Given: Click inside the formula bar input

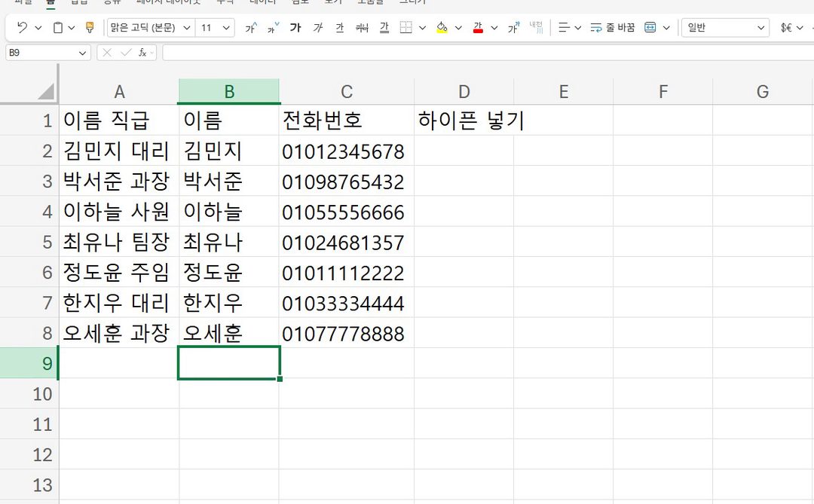Looking at the screenshot, I should point(488,53).
